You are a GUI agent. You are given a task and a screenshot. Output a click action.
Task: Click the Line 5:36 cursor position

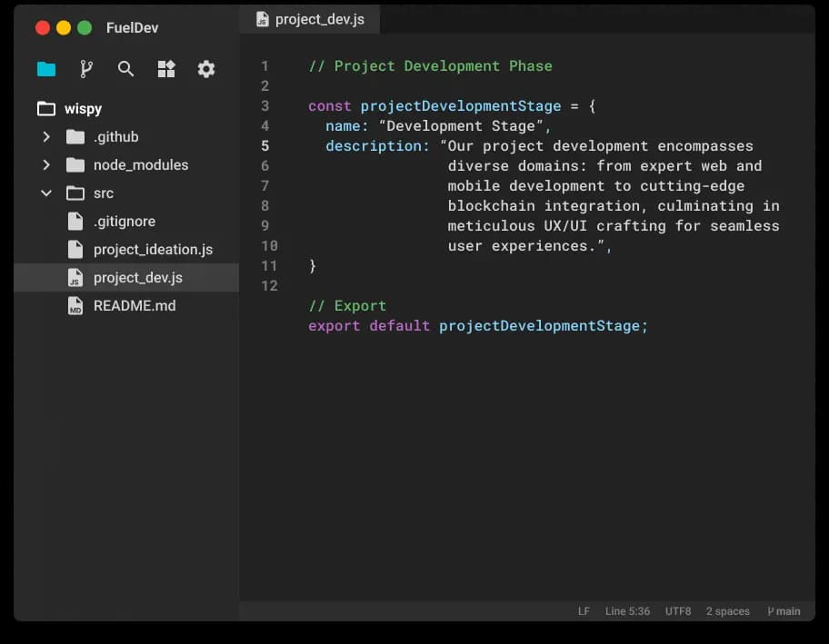pos(627,611)
